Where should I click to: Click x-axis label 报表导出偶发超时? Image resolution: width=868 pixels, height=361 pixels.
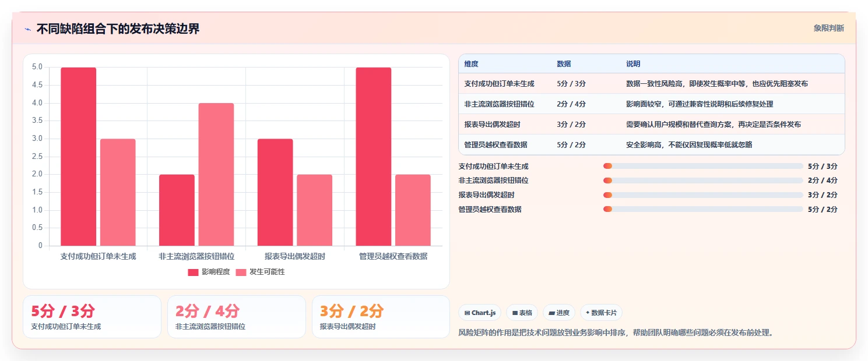tap(295, 256)
